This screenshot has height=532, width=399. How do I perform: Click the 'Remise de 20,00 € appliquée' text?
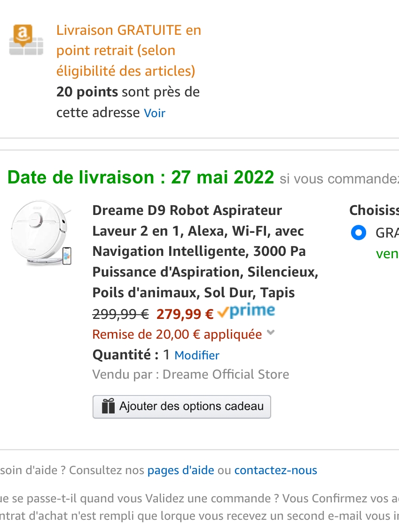pyautogui.click(x=177, y=334)
